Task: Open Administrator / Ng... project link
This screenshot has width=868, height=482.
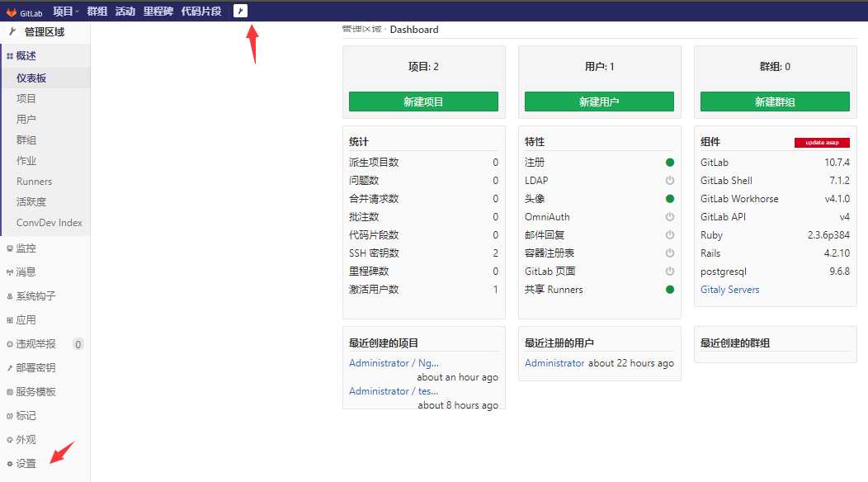Action: [x=394, y=363]
